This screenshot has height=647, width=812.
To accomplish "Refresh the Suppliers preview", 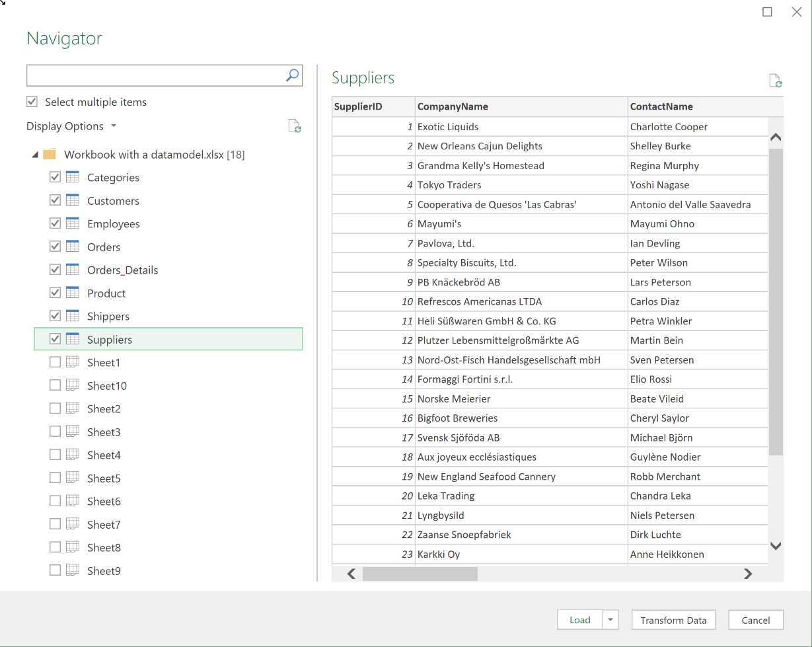I will coord(776,81).
